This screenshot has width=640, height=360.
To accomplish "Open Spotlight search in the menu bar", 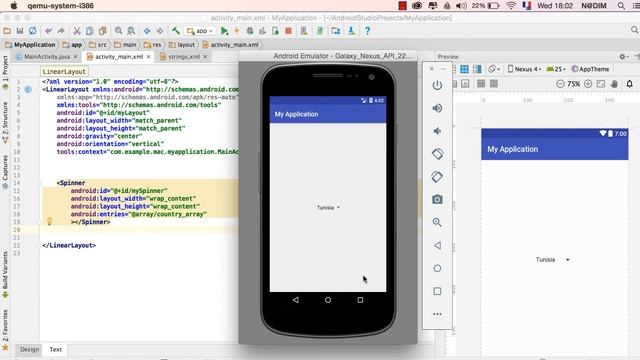I will [621, 6].
